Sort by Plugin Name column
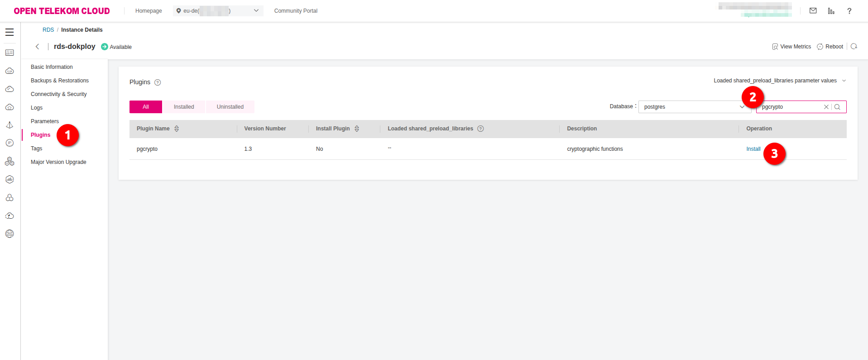 pyautogui.click(x=177, y=129)
